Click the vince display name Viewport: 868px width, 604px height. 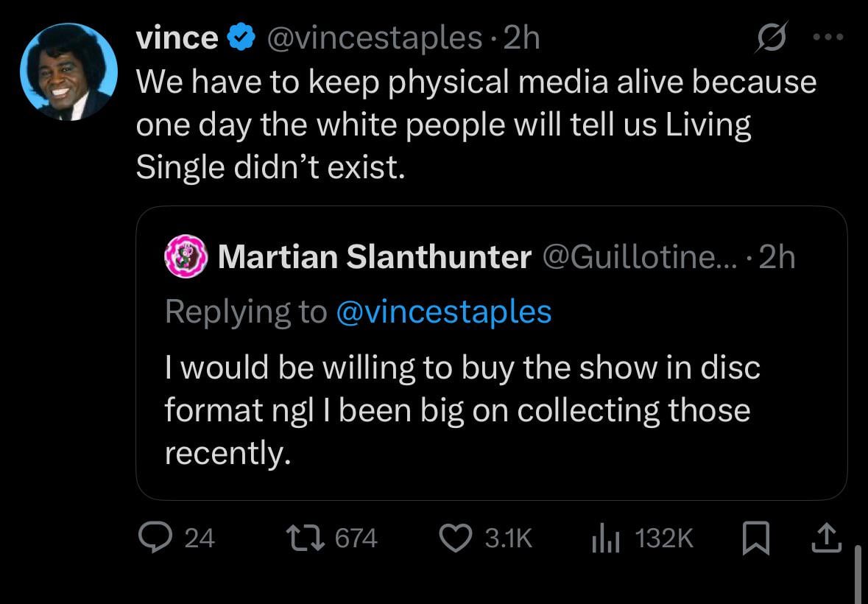pyautogui.click(x=177, y=39)
